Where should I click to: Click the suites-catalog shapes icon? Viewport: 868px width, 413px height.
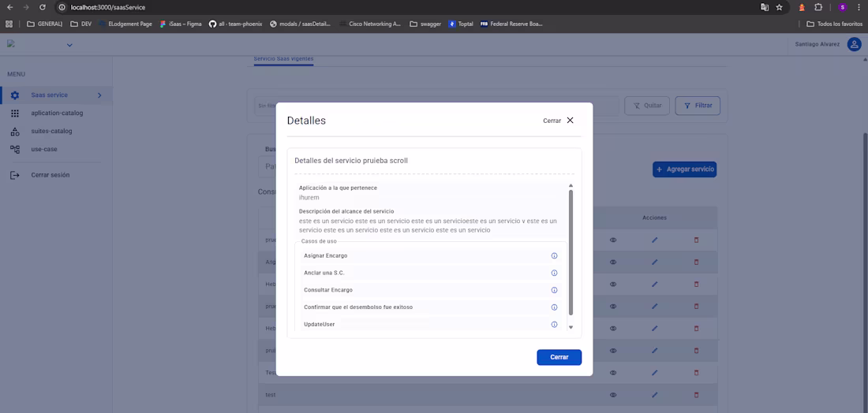(x=15, y=132)
